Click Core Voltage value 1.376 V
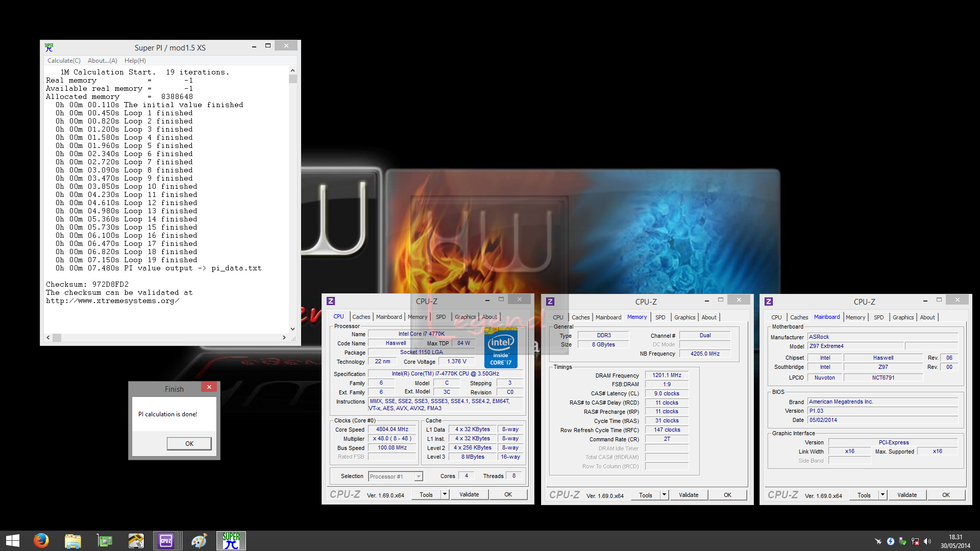 [x=457, y=362]
